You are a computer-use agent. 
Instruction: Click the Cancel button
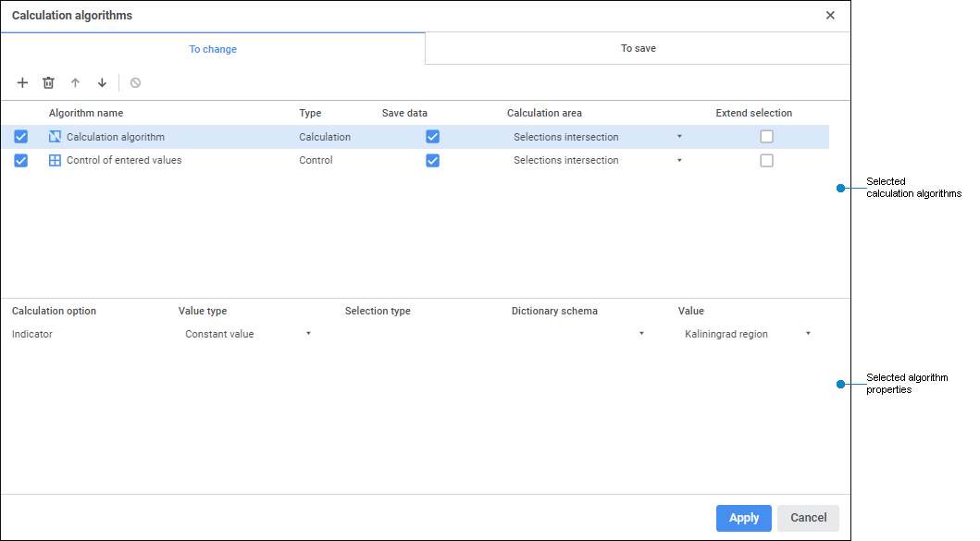pyautogui.click(x=808, y=518)
